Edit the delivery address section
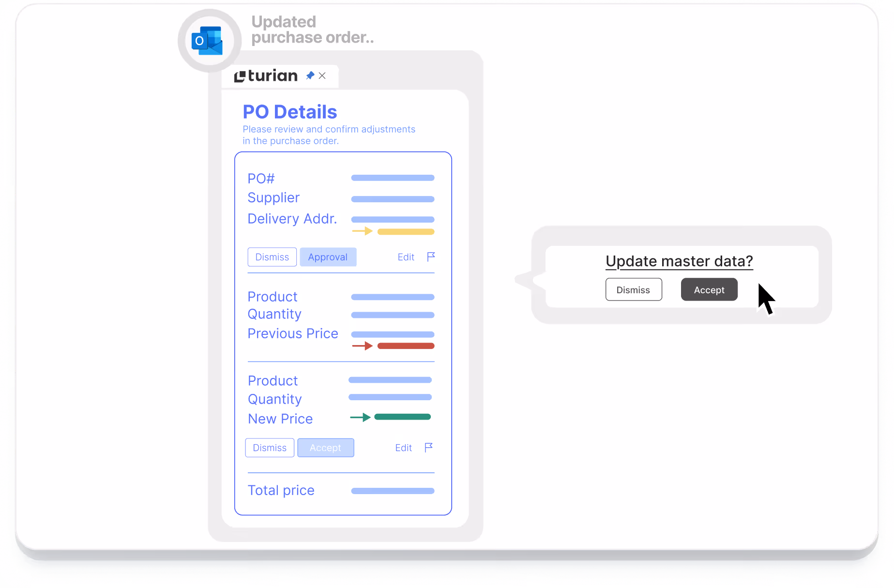Image resolution: width=894 pixels, height=588 pixels. pos(406,257)
